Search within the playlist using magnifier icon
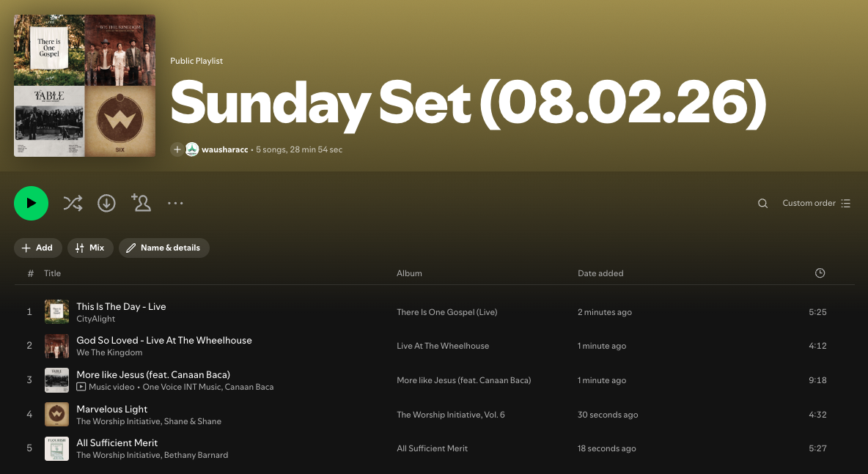The height and width of the screenshot is (474, 868). tap(762, 203)
